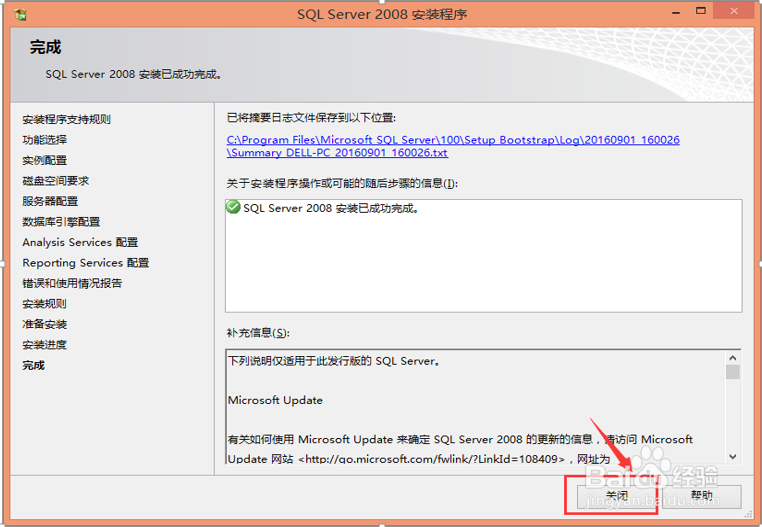Click the scrollbar down arrow in 补充信息 box
Viewport: 762px width, 527px height.
tap(733, 457)
